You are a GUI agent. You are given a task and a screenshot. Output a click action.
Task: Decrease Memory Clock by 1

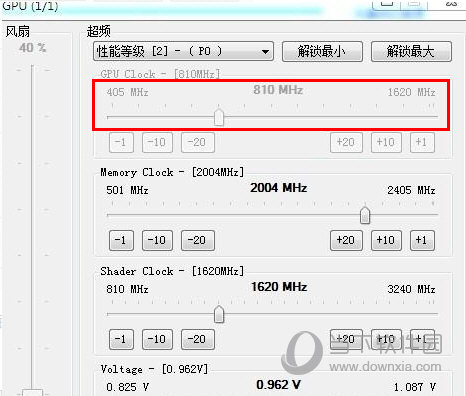coord(121,240)
